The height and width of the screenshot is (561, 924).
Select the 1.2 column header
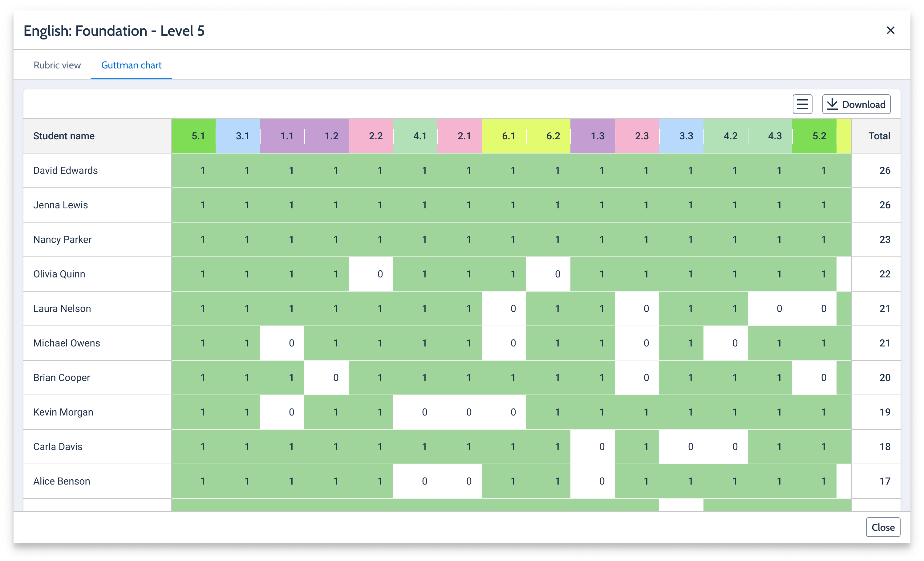pos(326,136)
